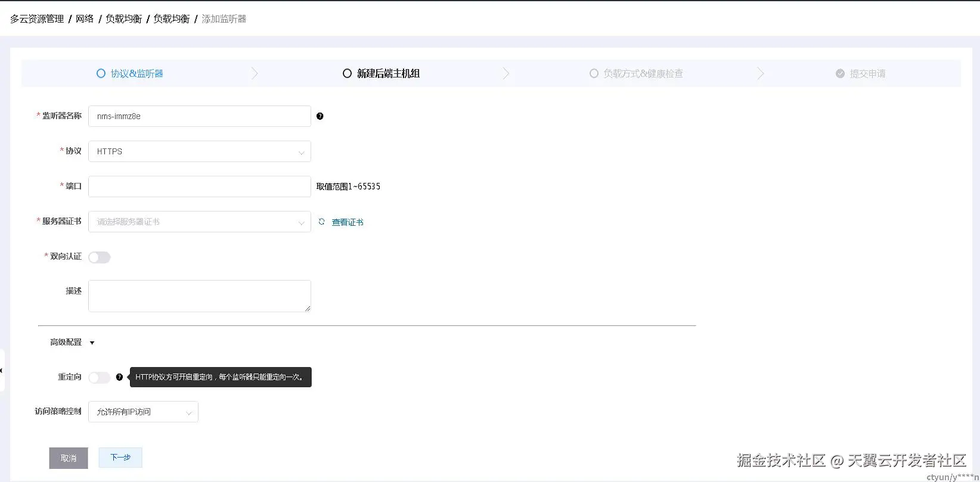Click the 高级配置 label

(66, 343)
